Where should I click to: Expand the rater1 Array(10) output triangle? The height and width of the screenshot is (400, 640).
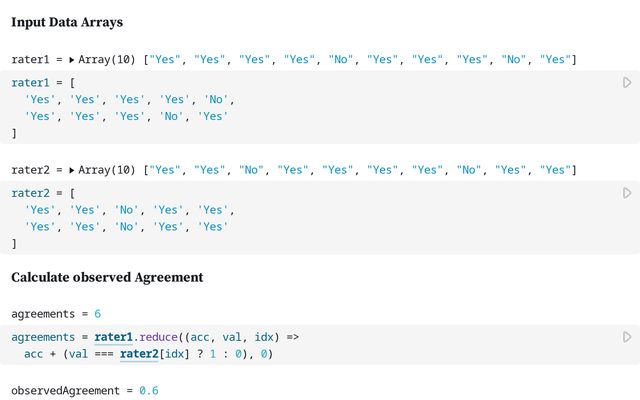point(71,60)
